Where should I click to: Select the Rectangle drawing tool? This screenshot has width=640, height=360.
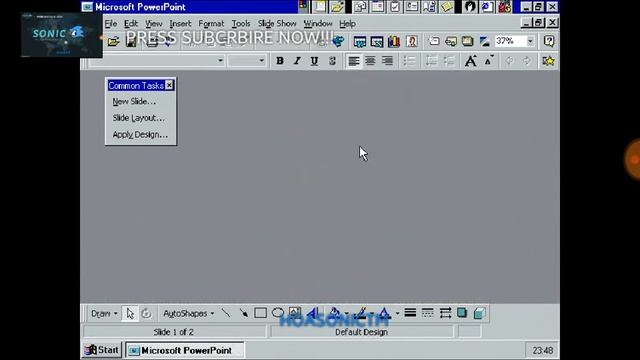260,313
